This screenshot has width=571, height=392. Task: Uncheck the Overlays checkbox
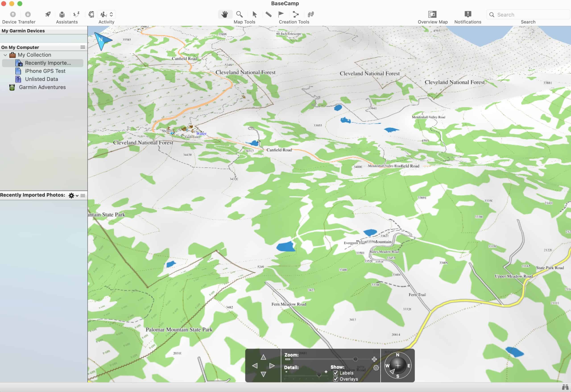[x=336, y=379]
